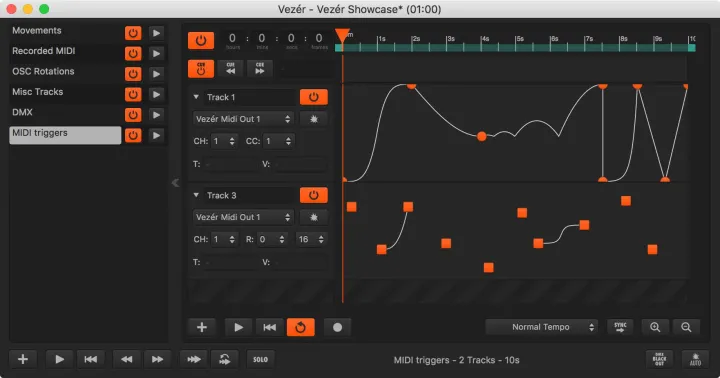
Task: Click Track 3 MIDI learn star icon
Action: coord(314,217)
